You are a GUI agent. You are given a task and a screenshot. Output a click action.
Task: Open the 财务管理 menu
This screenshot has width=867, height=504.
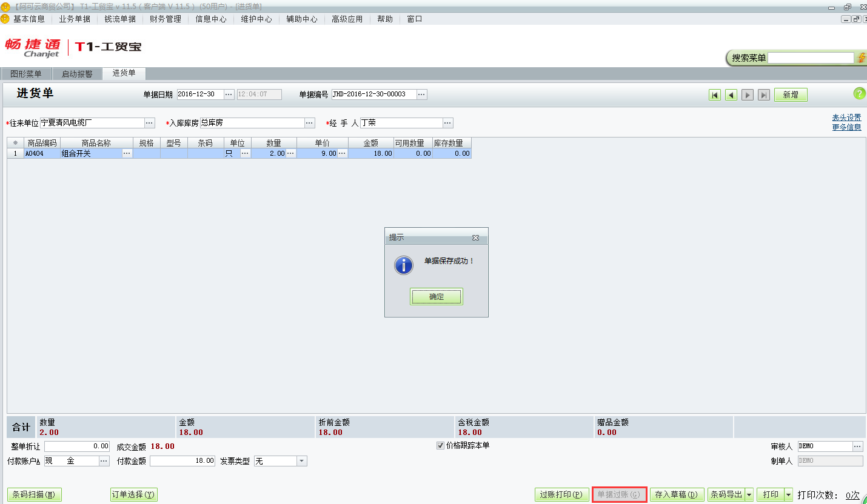[x=164, y=19]
